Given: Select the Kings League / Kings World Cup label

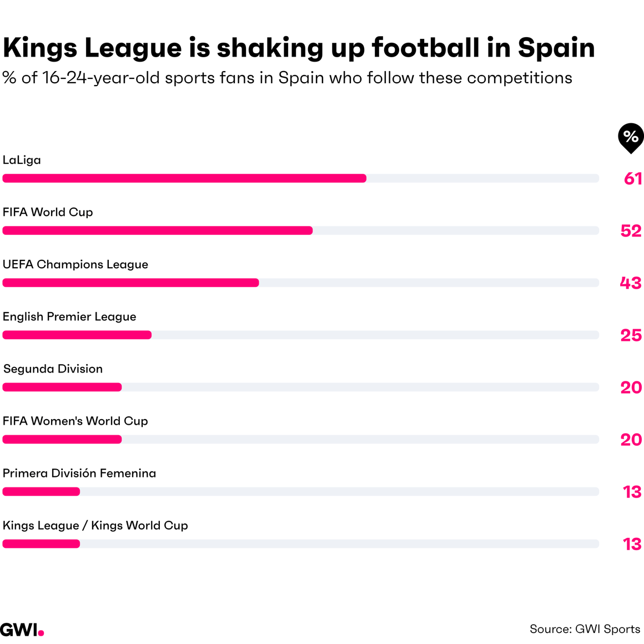Looking at the screenshot, I should [95, 525].
